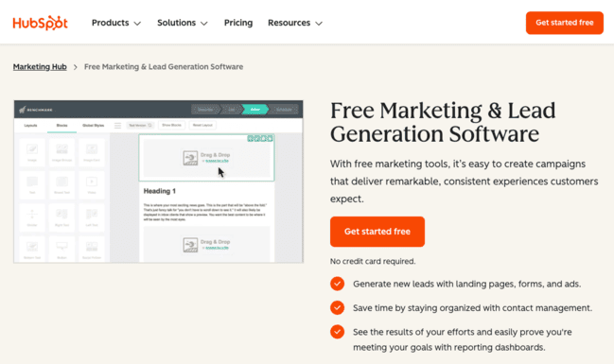
Task: Click the main heading Free Marketing & Lead Generation Software
Action: pos(443,122)
